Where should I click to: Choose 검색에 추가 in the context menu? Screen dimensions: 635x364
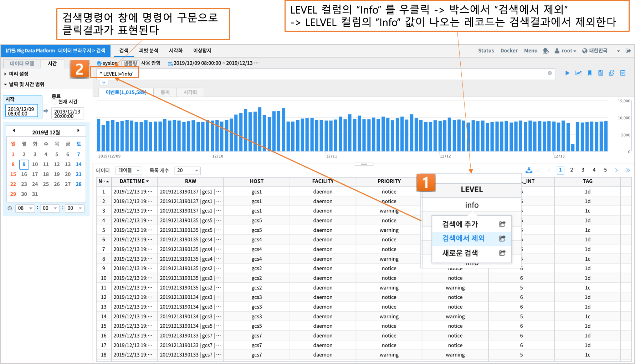[x=472, y=224]
